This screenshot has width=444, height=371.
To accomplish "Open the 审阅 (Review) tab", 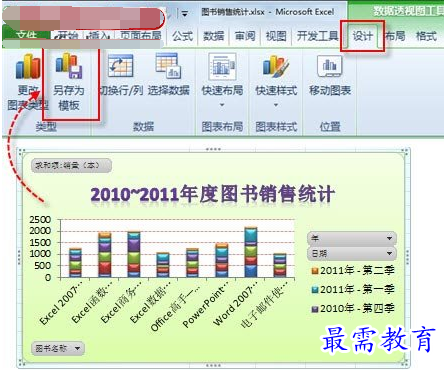I will pyautogui.click(x=245, y=36).
